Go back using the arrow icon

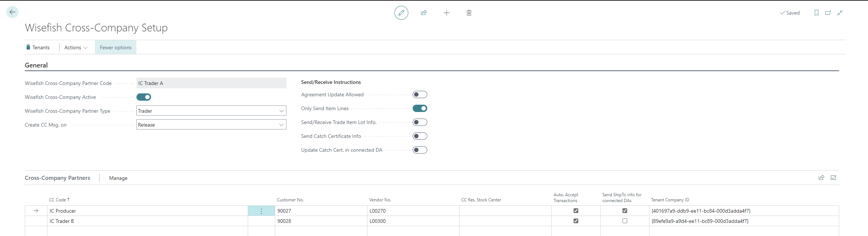coord(12,12)
